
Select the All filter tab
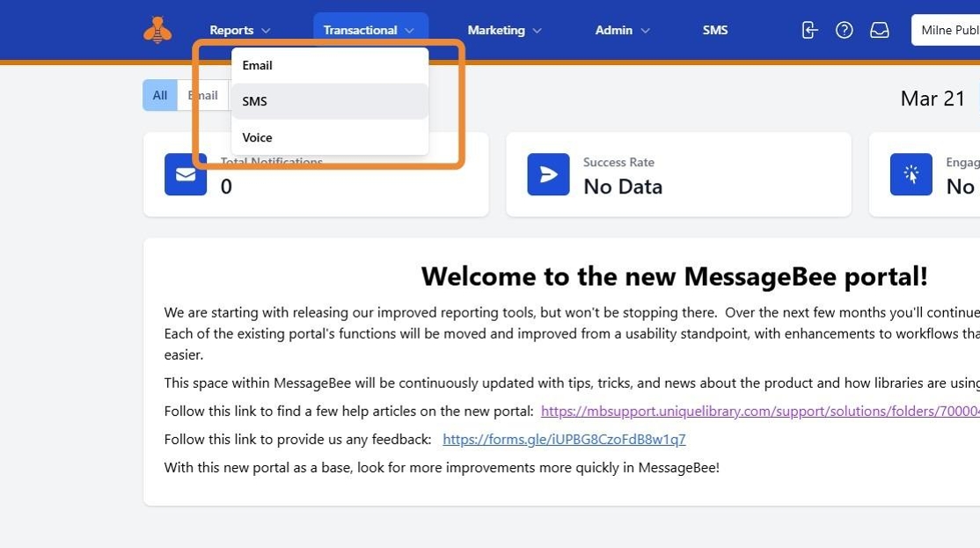coord(160,95)
